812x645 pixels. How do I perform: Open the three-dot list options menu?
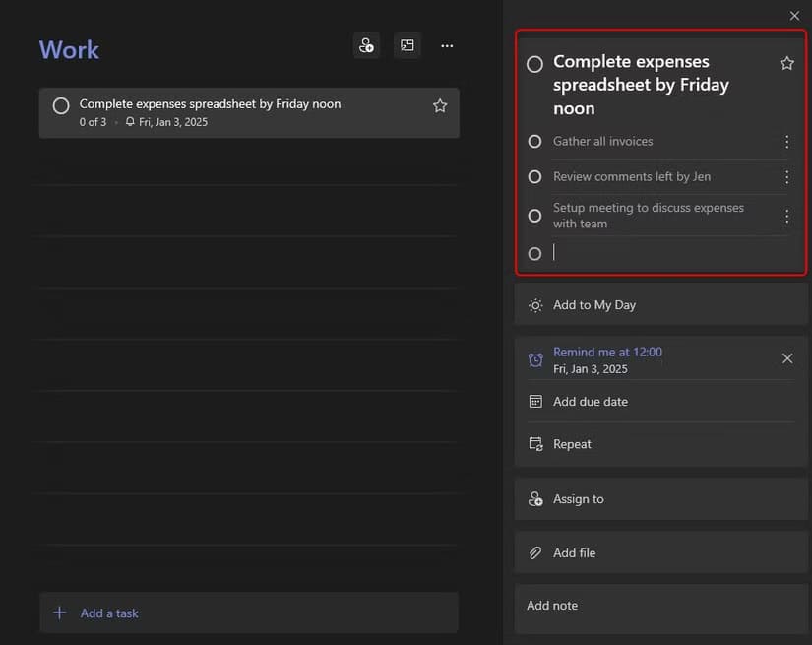[x=447, y=46]
